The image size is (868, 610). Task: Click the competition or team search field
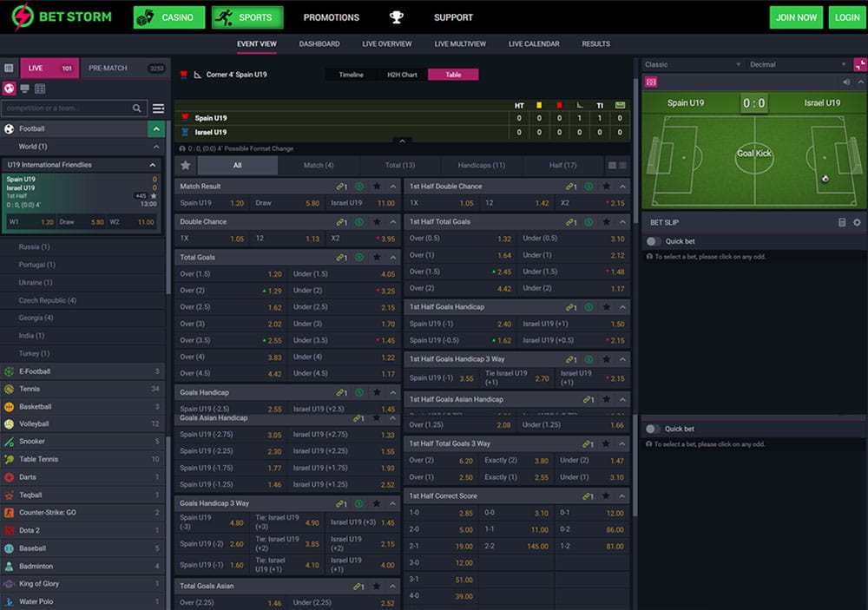pyautogui.click(x=74, y=108)
